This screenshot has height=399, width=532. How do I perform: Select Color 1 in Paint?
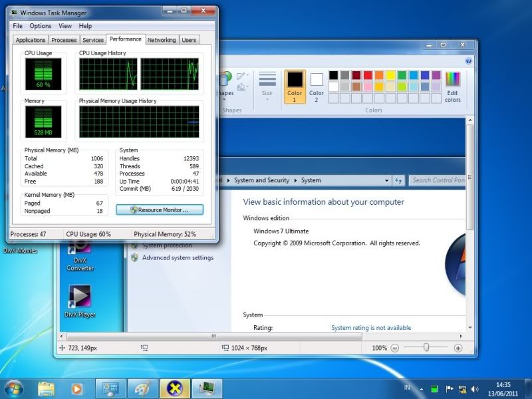[x=295, y=86]
